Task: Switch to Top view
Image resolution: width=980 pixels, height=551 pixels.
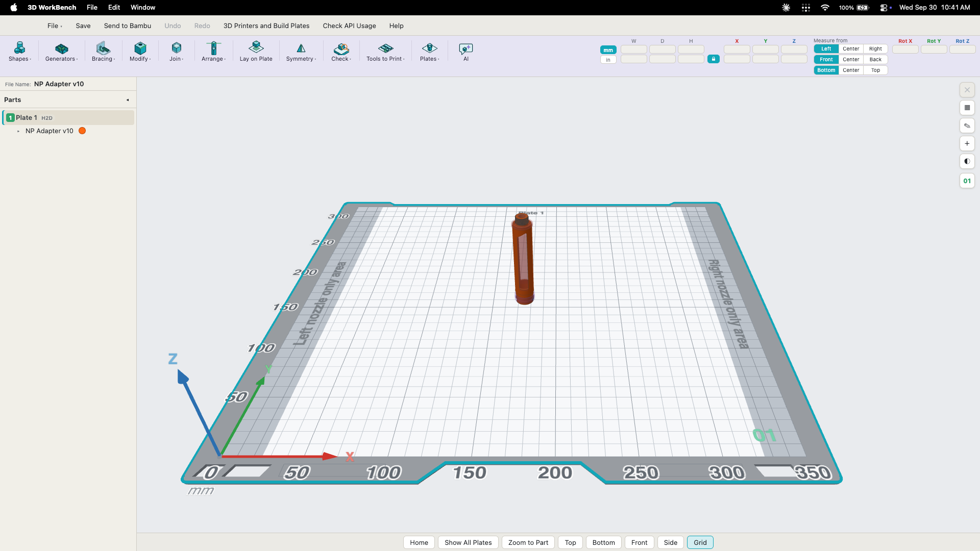Action: (x=571, y=542)
